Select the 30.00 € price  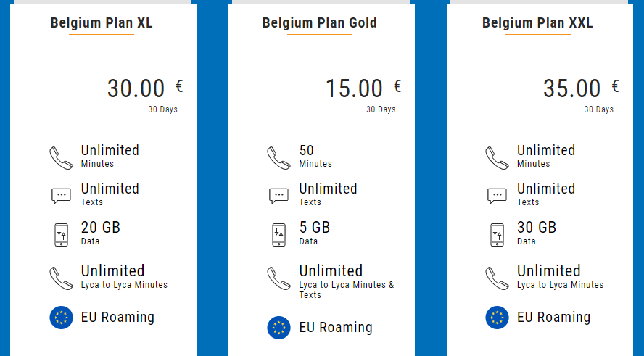coord(144,88)
